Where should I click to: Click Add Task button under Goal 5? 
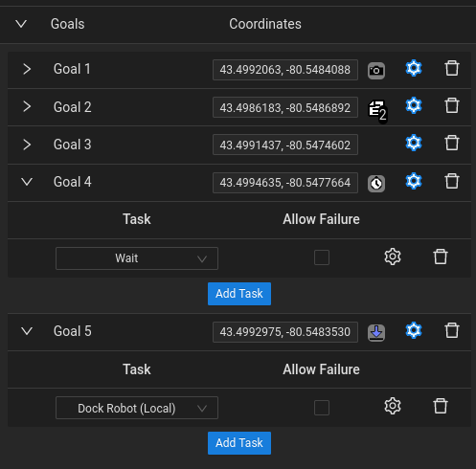(239, 443)
